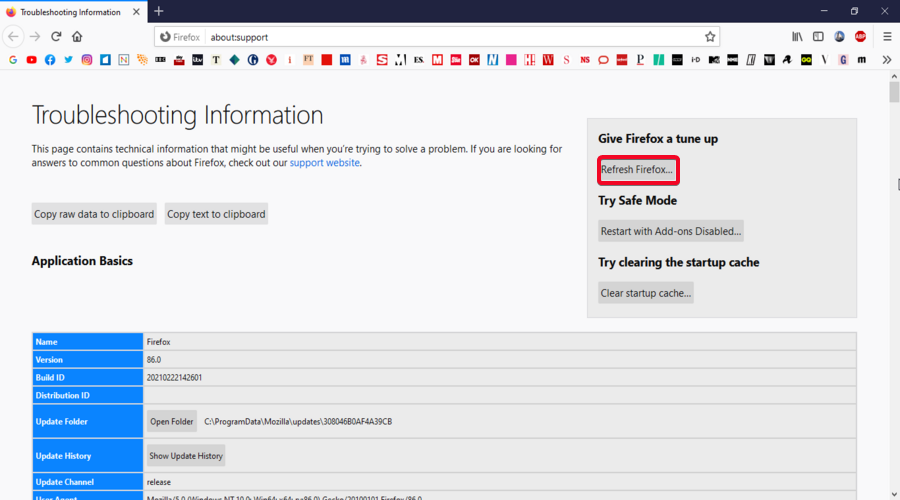Click the Name value 'Firefox'

coord(158,342)
